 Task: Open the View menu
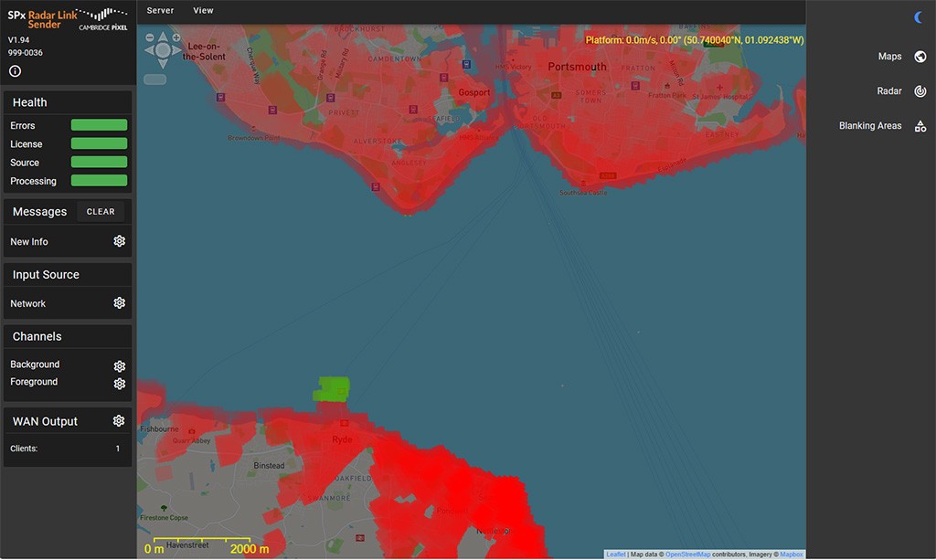coord(203,11)
